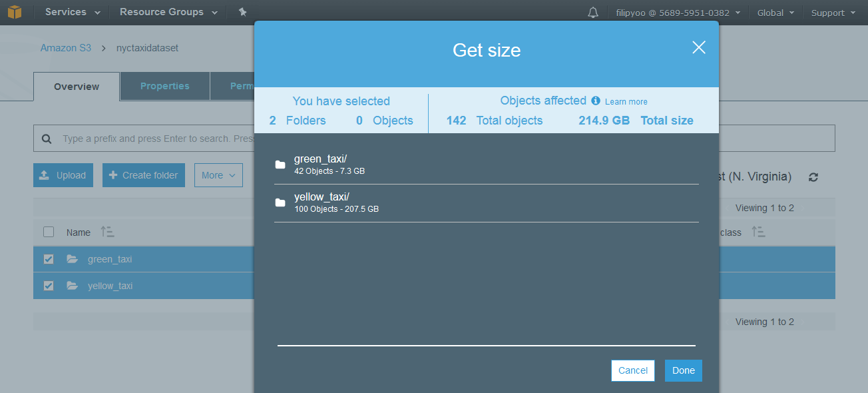Click the AWS cube logo icon
Screen dimensions: 868x393
[x=15, y=12]
